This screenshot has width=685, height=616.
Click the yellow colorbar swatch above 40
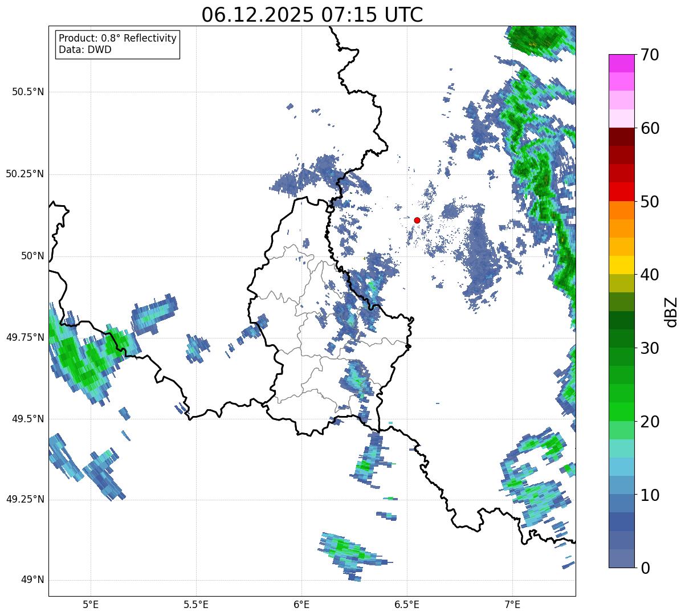[621, 265]
